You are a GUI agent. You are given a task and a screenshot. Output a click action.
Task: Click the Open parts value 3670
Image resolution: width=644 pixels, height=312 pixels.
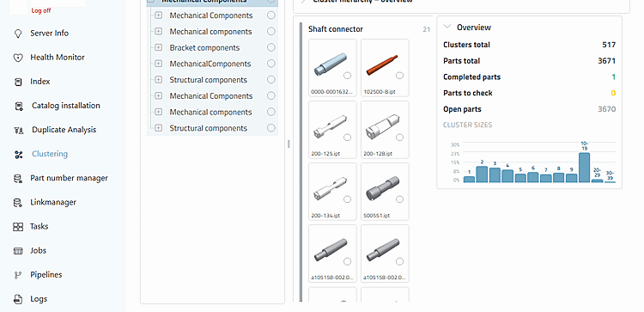[x=606, y=109]
